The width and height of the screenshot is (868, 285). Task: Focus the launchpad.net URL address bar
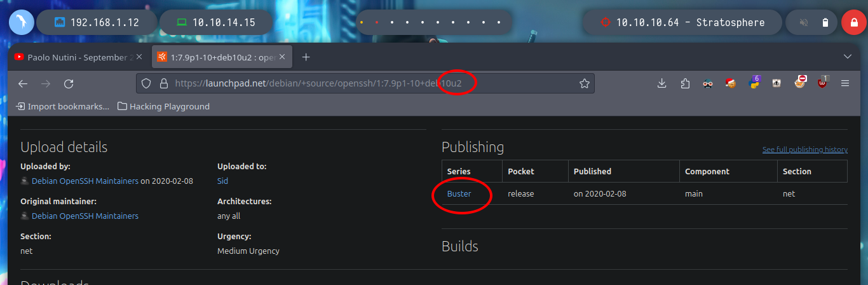click(x=365, y=83)
